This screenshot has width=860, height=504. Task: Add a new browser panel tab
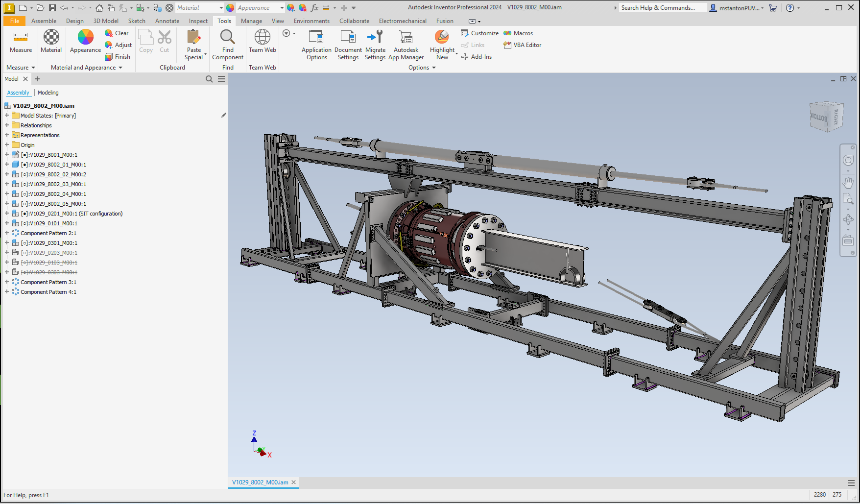tap(37, 79)
